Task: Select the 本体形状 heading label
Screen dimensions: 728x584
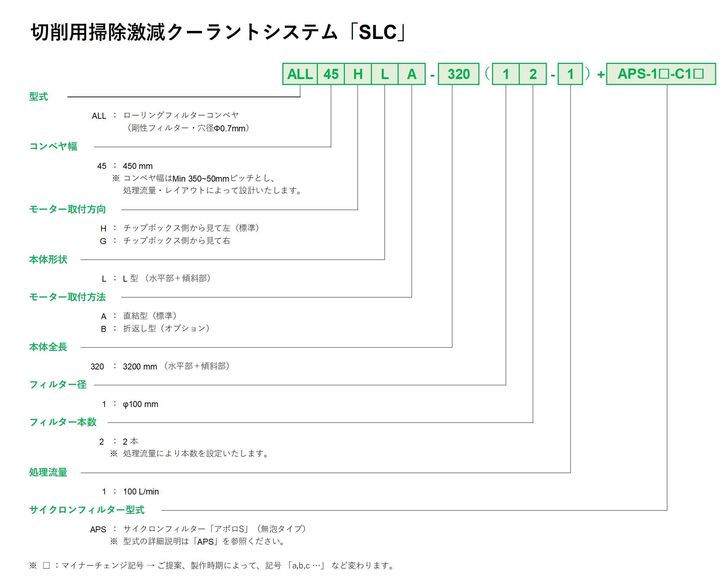Action: tap(48, 260)
